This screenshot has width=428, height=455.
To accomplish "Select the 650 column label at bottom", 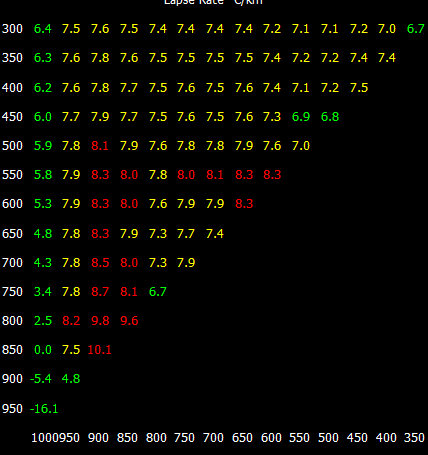I will pos(242,437).
